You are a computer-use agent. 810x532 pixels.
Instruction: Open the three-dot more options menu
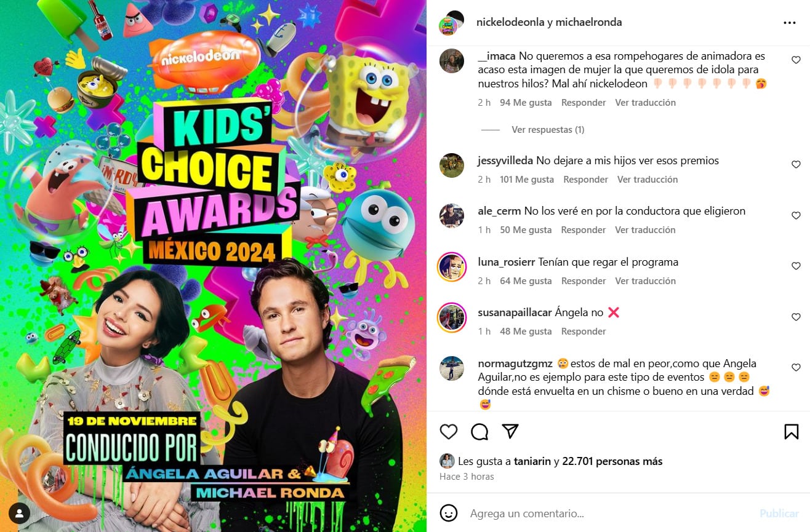coord(790,23)
